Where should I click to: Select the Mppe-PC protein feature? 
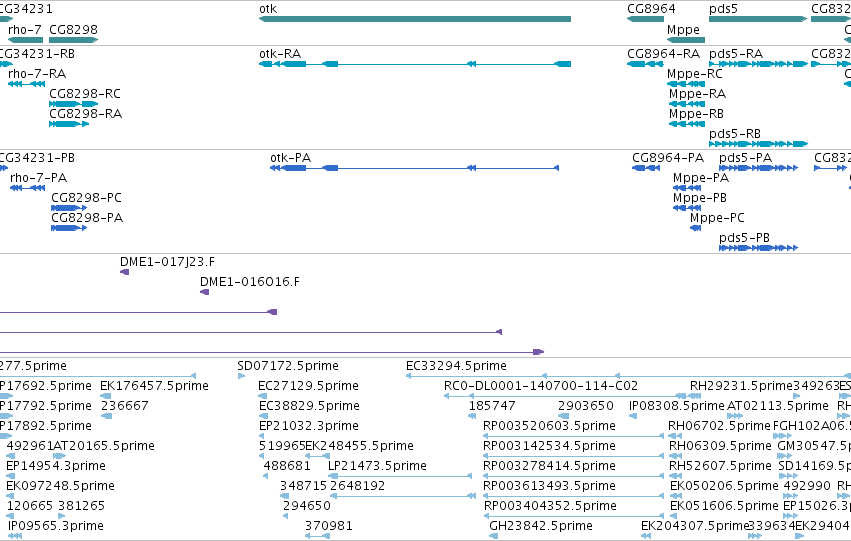coord(696,228)
